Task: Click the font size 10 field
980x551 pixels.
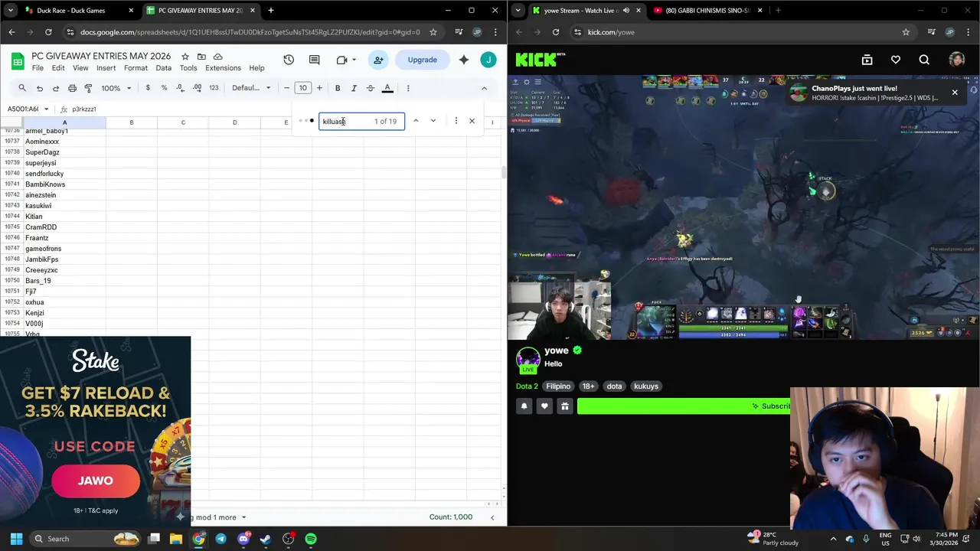Action: (303, 88)
